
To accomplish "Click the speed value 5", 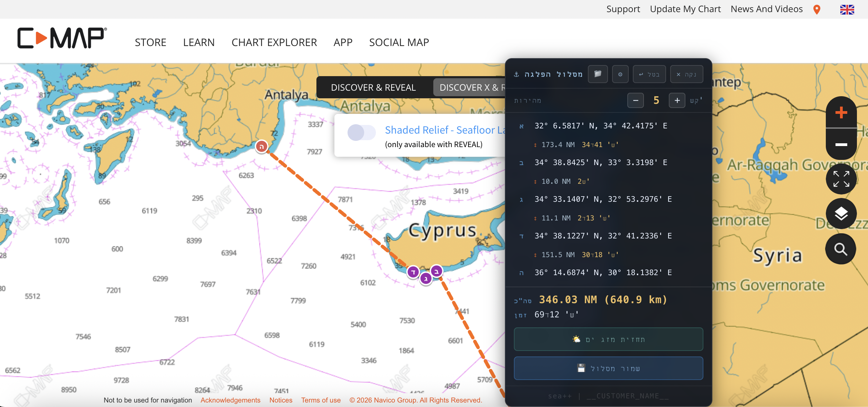I will 656,100.
